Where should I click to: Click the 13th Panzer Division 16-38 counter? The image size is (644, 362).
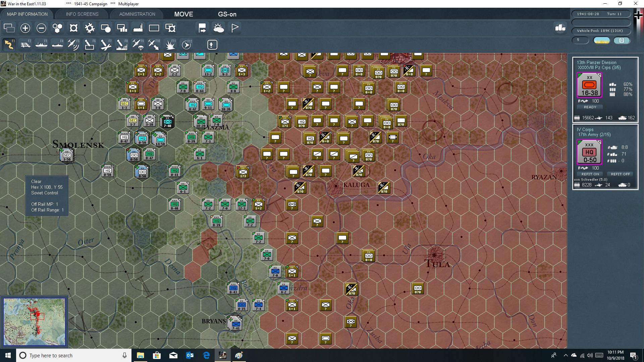(x=589, y=85)
